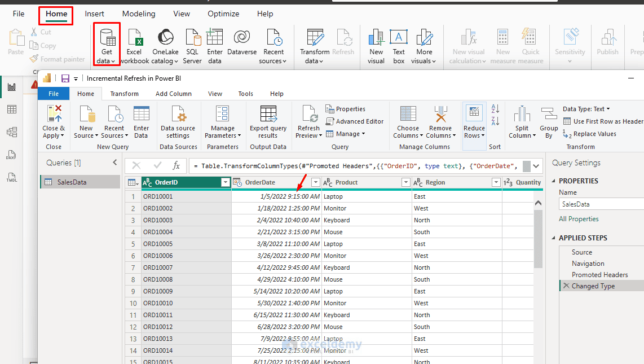Open Recent sources in main ribbon
The image size is (644, 364).
274,46
